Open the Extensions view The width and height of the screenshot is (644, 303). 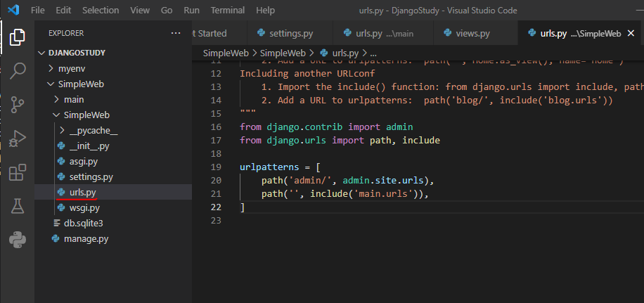click(x=18, y=172)
